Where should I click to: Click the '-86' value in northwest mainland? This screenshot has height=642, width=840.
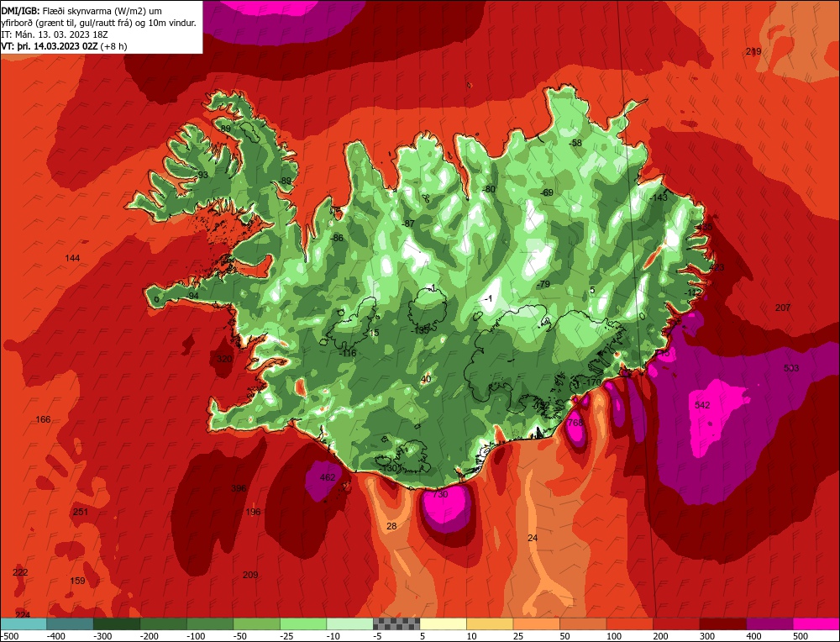click(337, 238)
